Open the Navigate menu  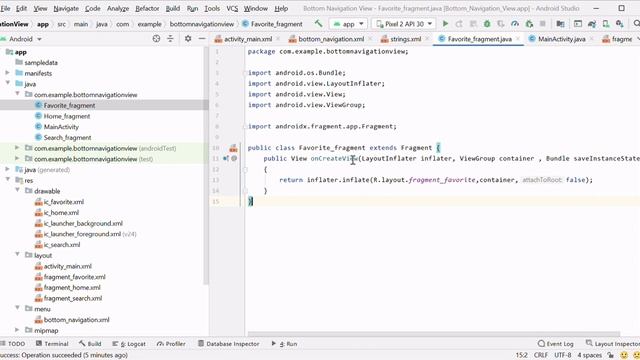[66, 8]
